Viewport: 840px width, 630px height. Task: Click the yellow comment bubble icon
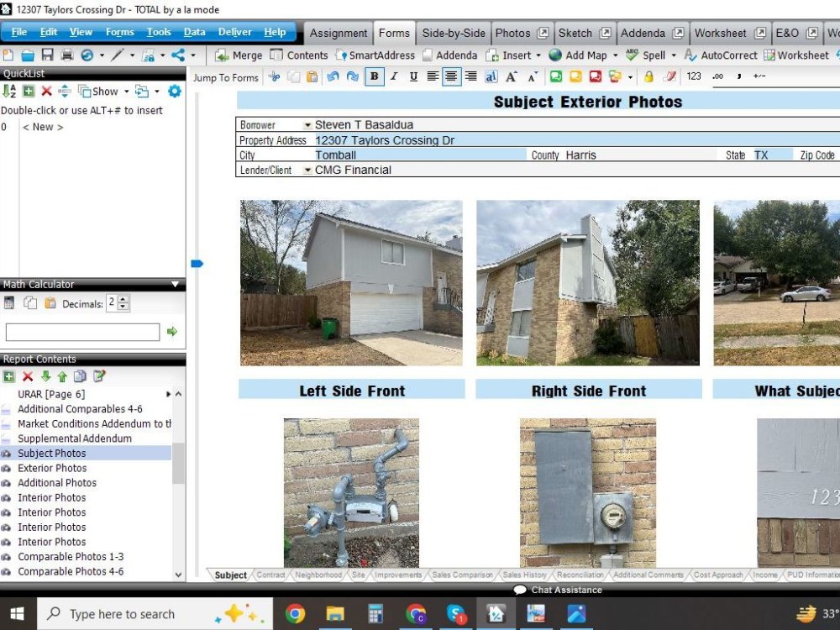(x=575, y=76)
